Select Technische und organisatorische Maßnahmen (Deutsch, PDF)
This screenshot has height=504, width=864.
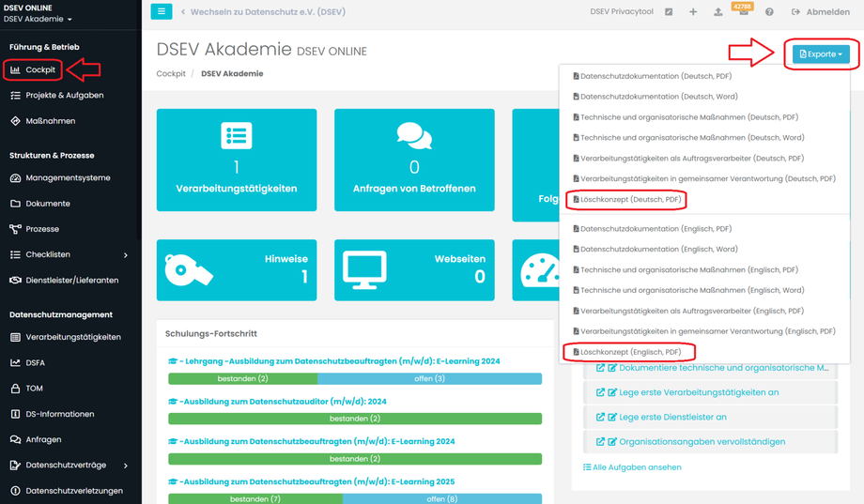pos(686,117)
